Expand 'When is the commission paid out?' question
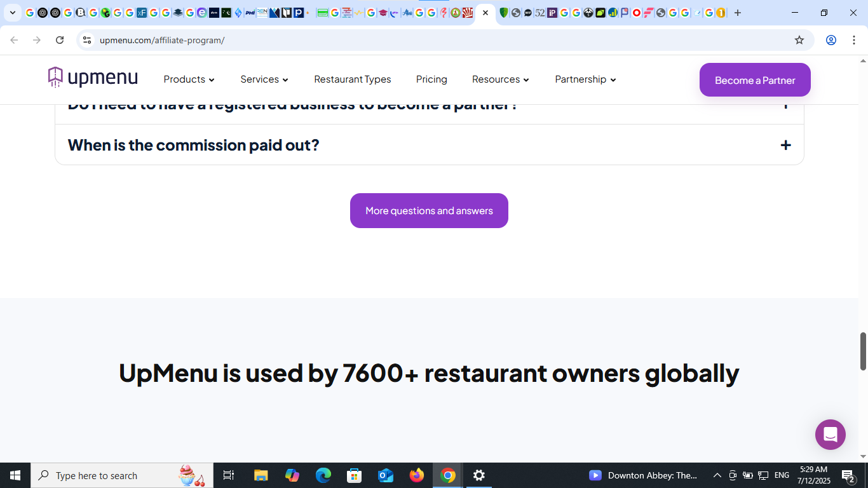The image size is (868, 488). (430, 145)
